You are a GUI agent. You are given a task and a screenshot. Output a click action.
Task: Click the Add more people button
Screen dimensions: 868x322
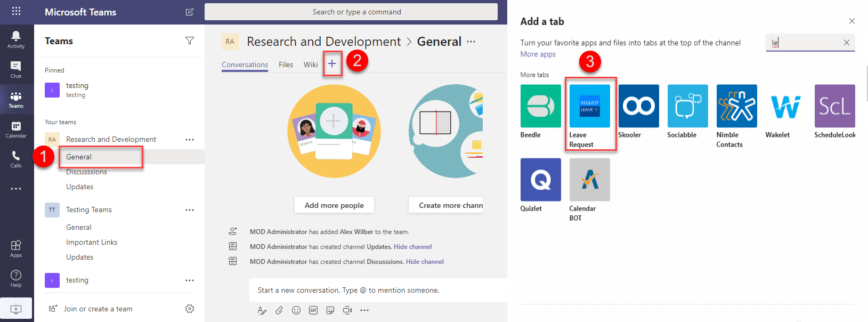point(334,205)
